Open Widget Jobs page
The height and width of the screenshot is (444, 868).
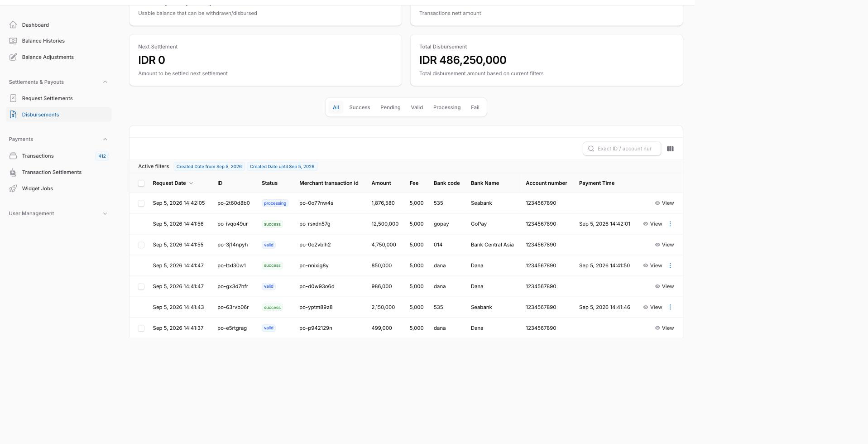[x=59, y=188]
